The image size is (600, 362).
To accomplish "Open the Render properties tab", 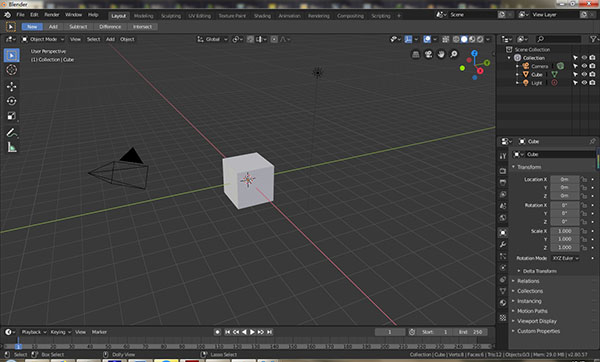I will coord(503,170).
